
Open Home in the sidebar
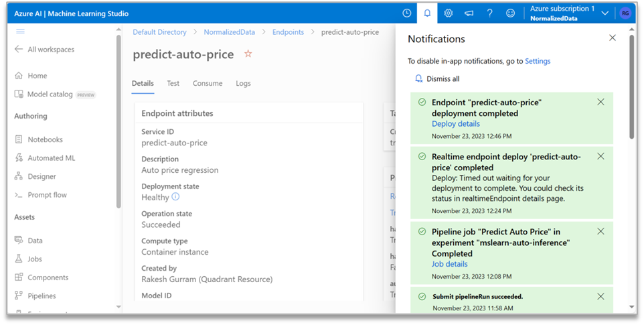[x=37, y=76]
